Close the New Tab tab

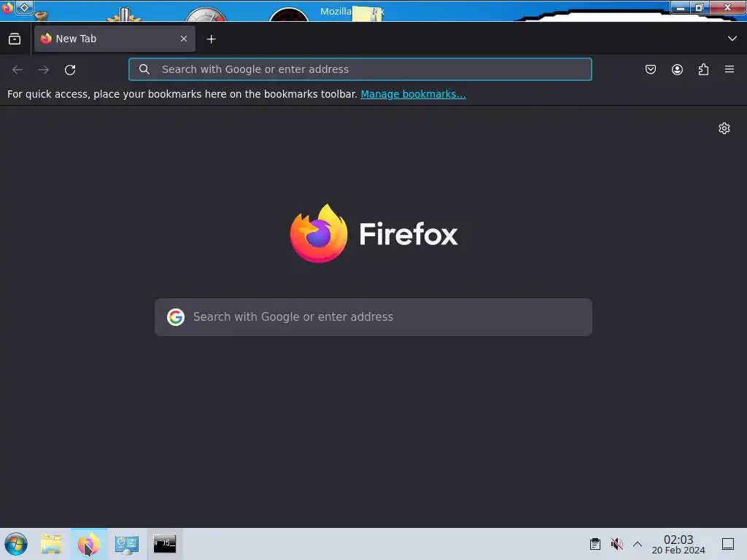coord(184,39)
